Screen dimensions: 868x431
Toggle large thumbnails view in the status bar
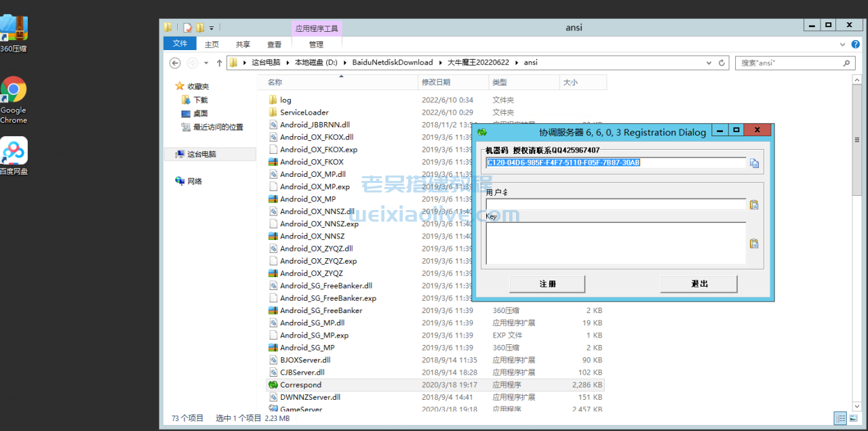coord(853,418)
